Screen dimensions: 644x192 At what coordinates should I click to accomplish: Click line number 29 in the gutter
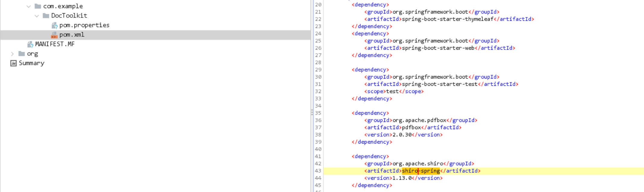click(318, 70)
